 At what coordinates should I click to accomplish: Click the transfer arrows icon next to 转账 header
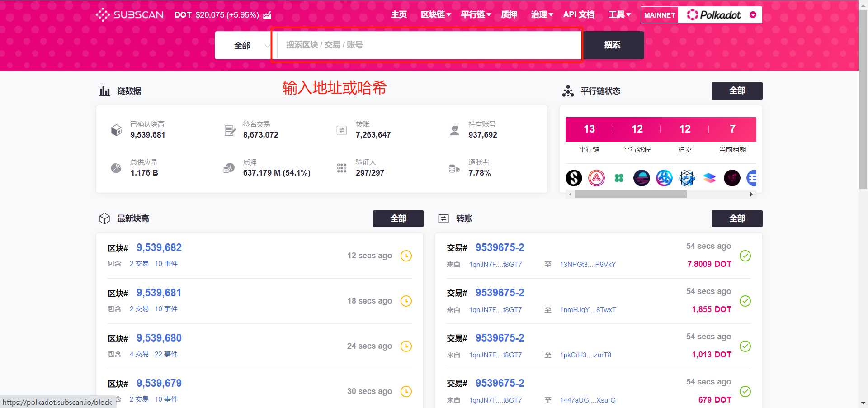coord(443,218)
